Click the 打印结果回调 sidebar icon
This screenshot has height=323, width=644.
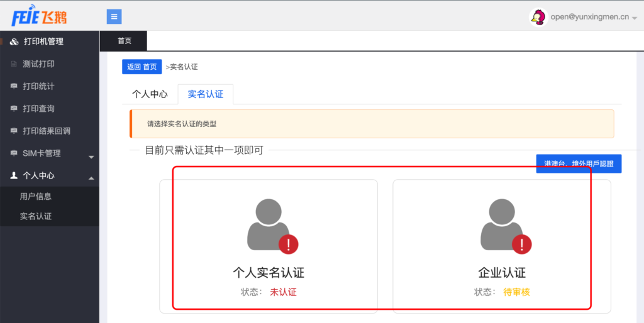14,131
